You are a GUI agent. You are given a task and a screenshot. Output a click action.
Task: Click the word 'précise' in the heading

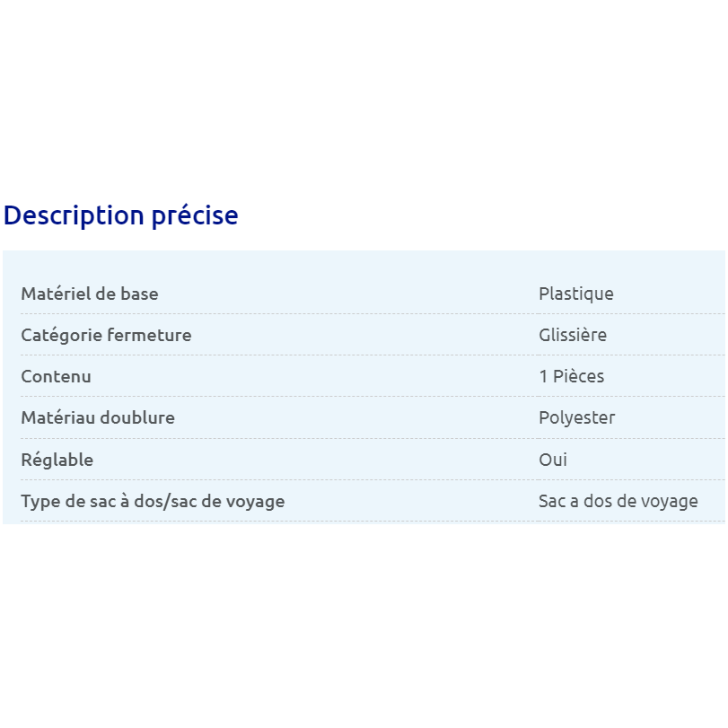pos(195,215)
